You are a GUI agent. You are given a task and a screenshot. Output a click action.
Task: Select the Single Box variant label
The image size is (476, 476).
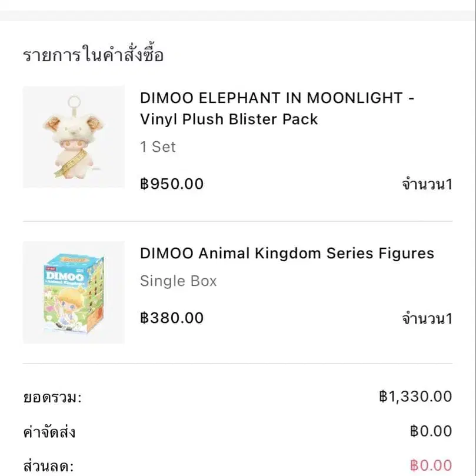coord(178,281)
